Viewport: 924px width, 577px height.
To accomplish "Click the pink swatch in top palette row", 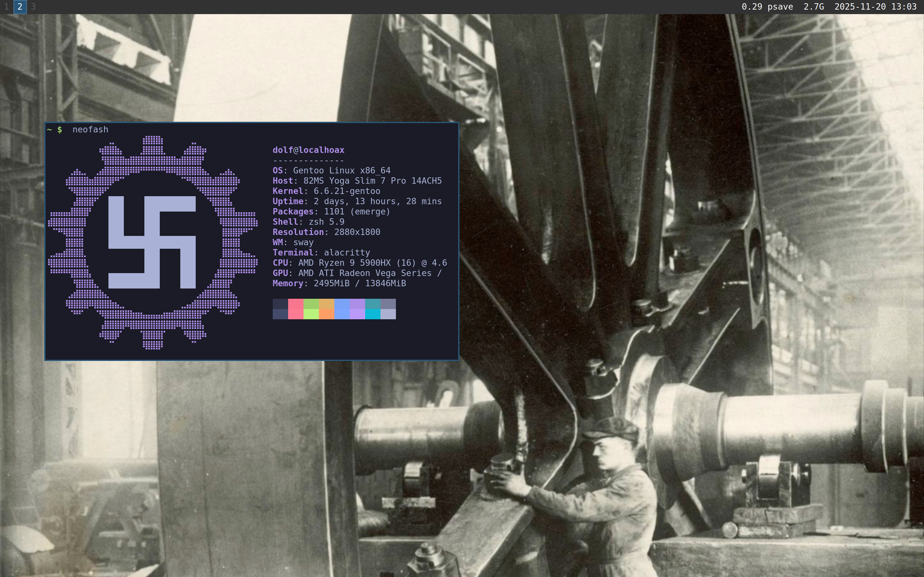I will [x=295, y=304].
